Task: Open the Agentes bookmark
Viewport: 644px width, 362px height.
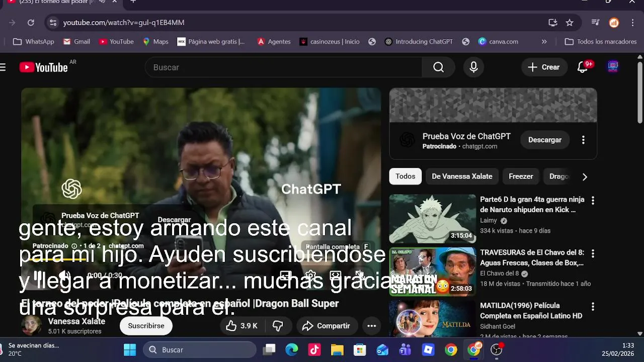Action: tap(274, 42)
